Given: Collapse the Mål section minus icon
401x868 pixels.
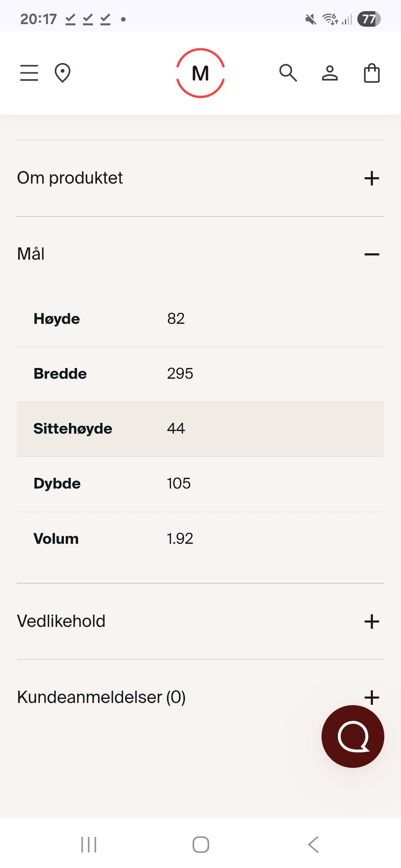Looking at the screenshot, I should click(371, 254).
